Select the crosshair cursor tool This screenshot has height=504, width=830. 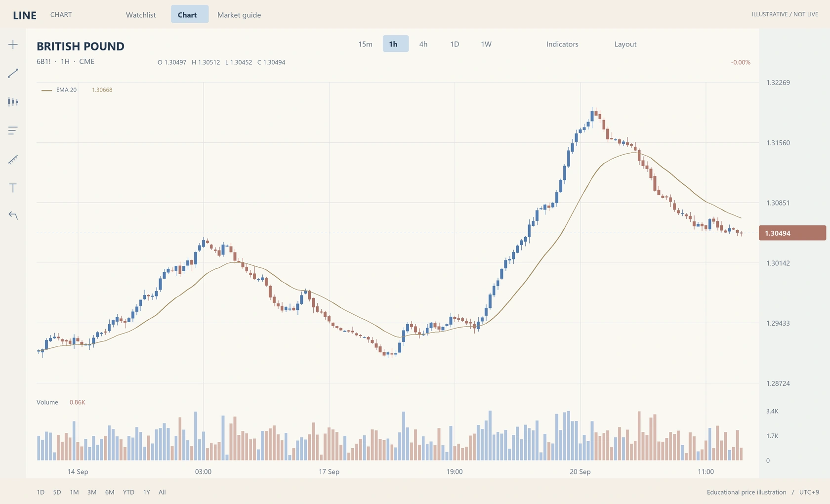click(13, 44)
